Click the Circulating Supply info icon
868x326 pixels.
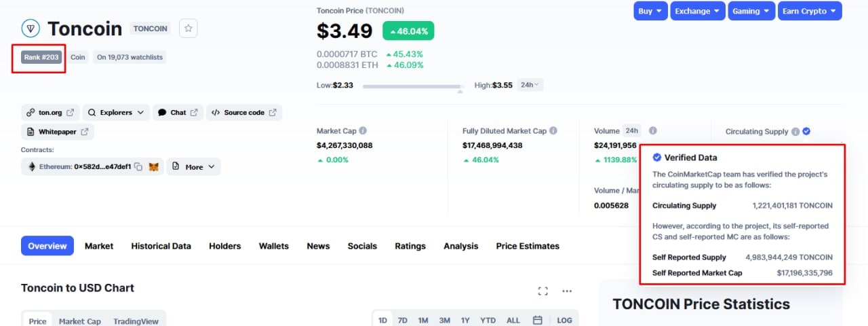(795, 132)
